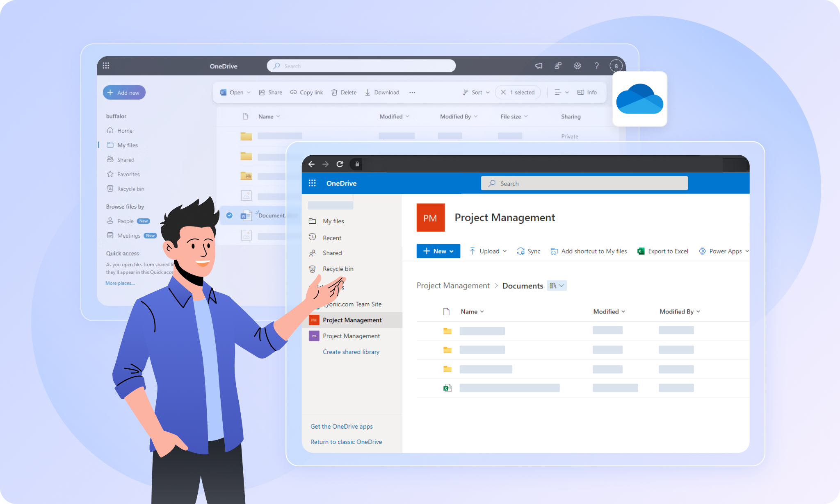This screenshot has height=504, width=840.
Task: Open the settings gear in the dark header
Action: 577,66
